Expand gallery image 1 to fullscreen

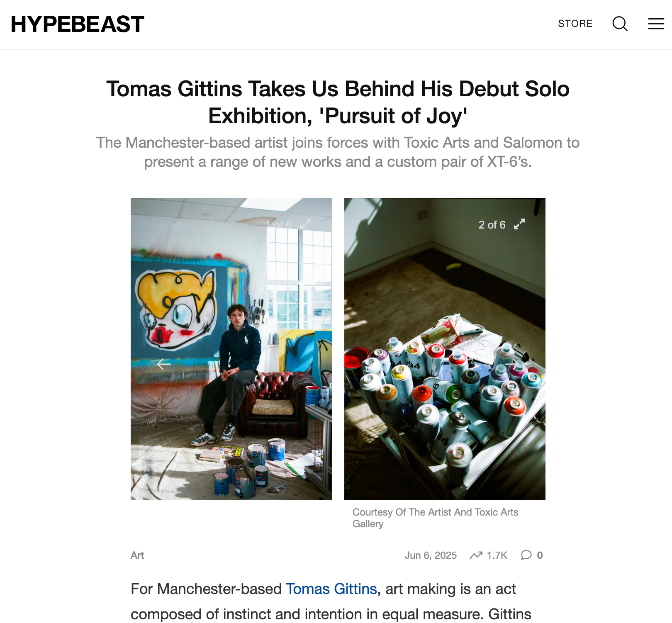tap(306, 224)
